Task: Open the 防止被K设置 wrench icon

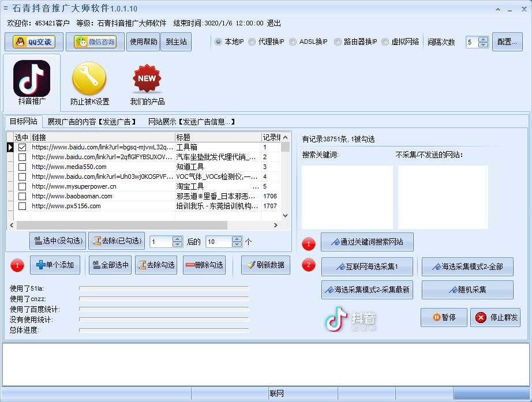Action: coord(89,84)
